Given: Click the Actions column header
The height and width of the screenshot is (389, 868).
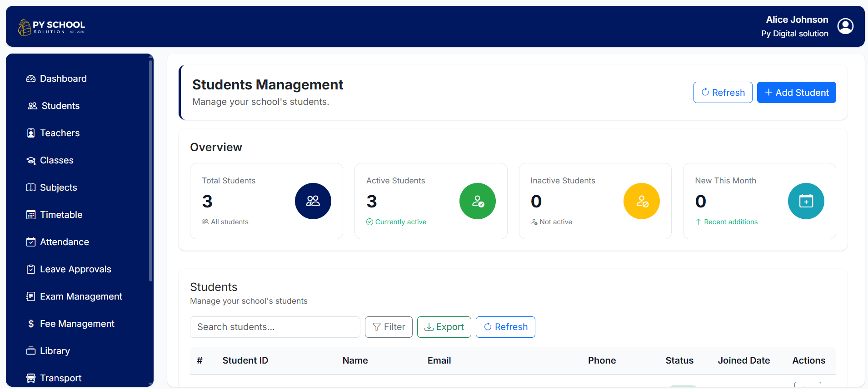Looking at the screenshot, I should point(809,360).
